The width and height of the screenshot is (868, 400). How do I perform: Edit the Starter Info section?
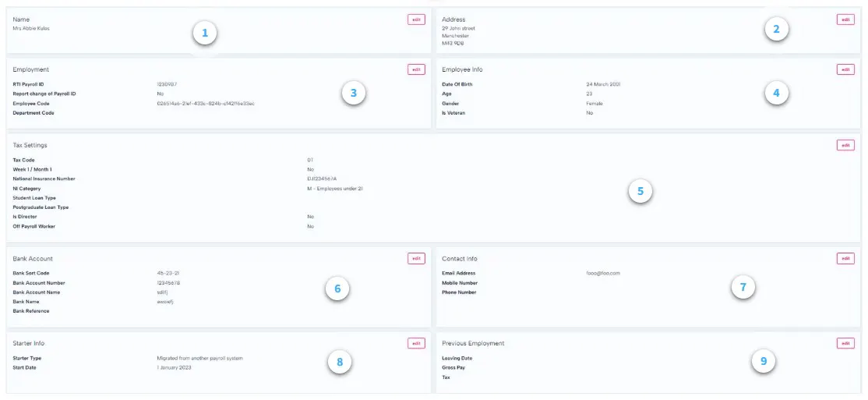(x=416, y=343)
